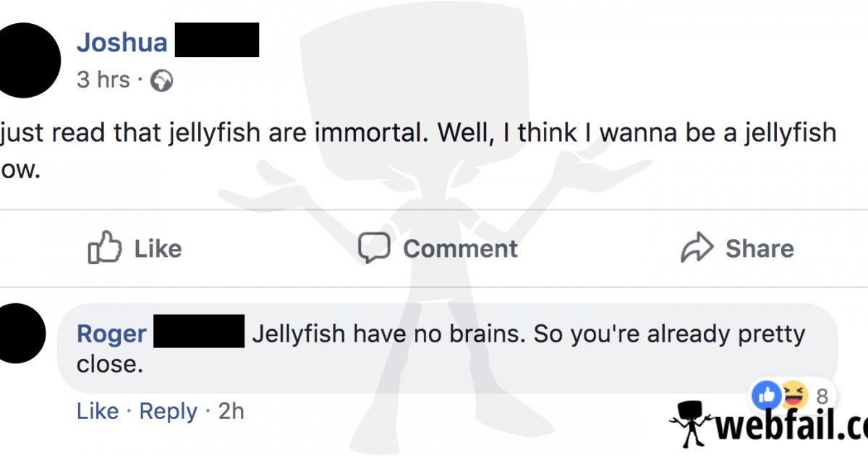Reply to Roger's comment
868x456 pixels.
click(168, 412)
